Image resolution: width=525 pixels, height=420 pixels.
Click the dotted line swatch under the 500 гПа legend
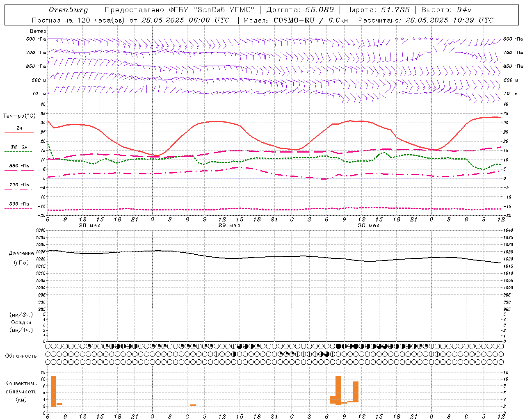pyautogui.click(x=18, y=208)
